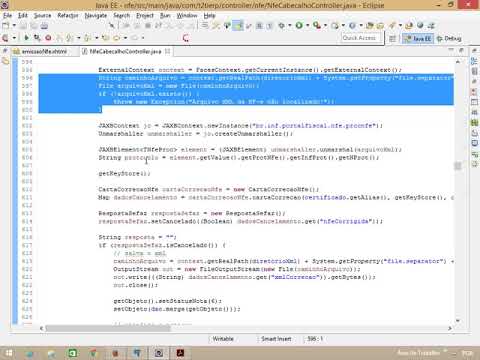Open the Navigate menu
The width and height of the screenshot is (480, 360).
[96, 15]
